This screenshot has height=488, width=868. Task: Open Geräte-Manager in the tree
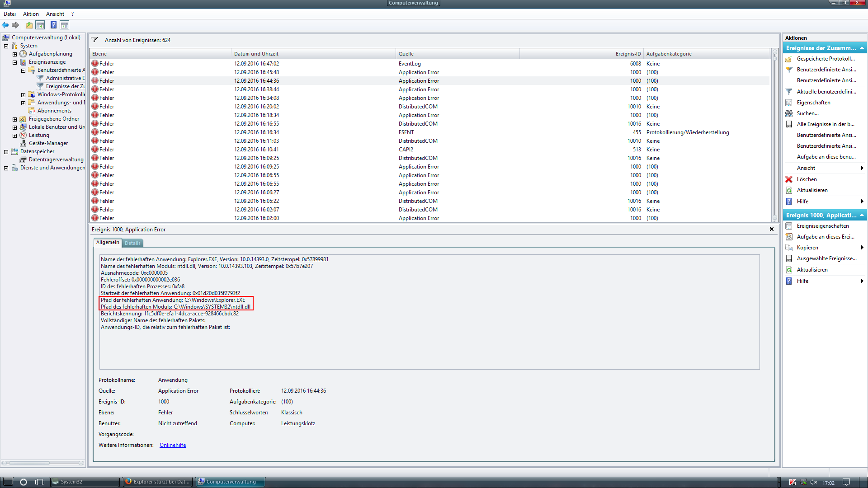point(48,143)
